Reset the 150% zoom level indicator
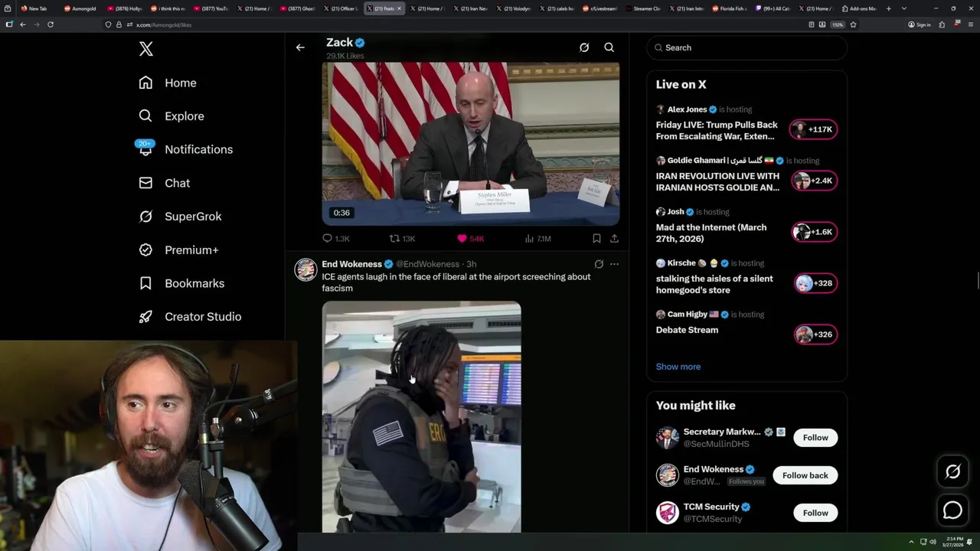The image size is (980, 551). coord(838,24)
